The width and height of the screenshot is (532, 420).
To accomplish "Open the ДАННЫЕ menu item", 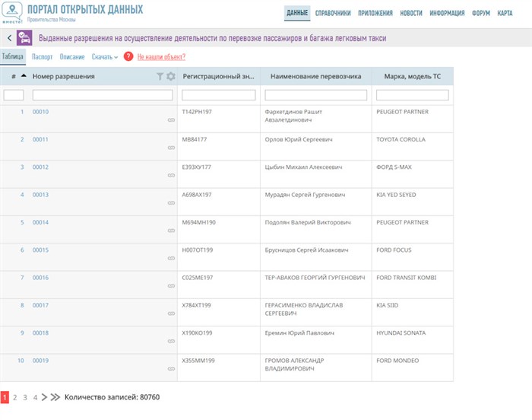I will (x=297, y=14).
